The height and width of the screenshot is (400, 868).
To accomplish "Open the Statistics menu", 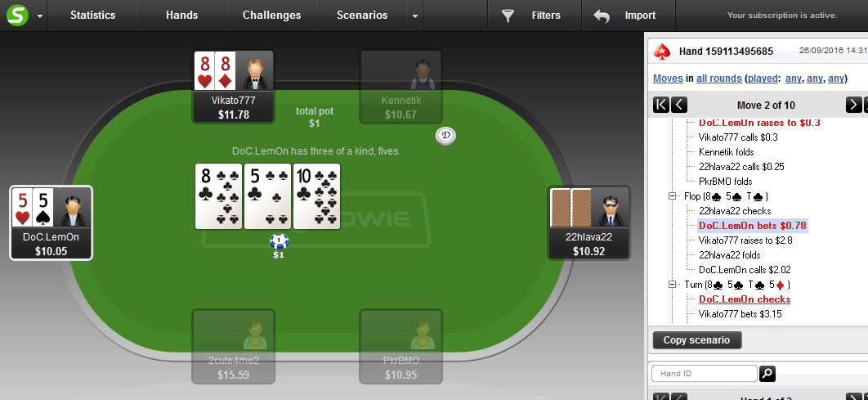I will click(92, 16).
